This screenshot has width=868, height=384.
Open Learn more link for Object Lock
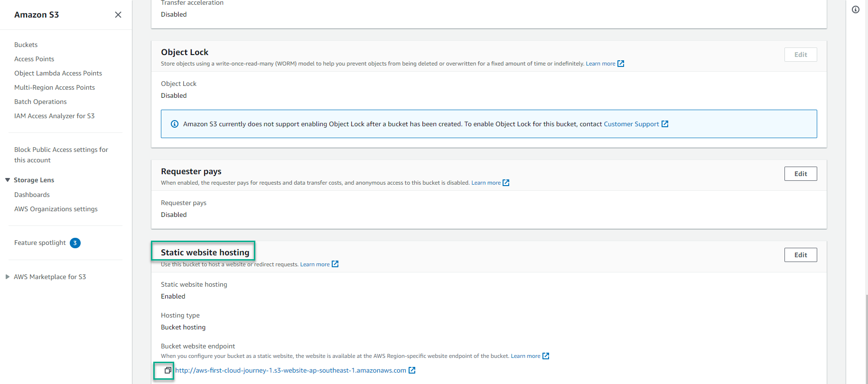(600, 64)
